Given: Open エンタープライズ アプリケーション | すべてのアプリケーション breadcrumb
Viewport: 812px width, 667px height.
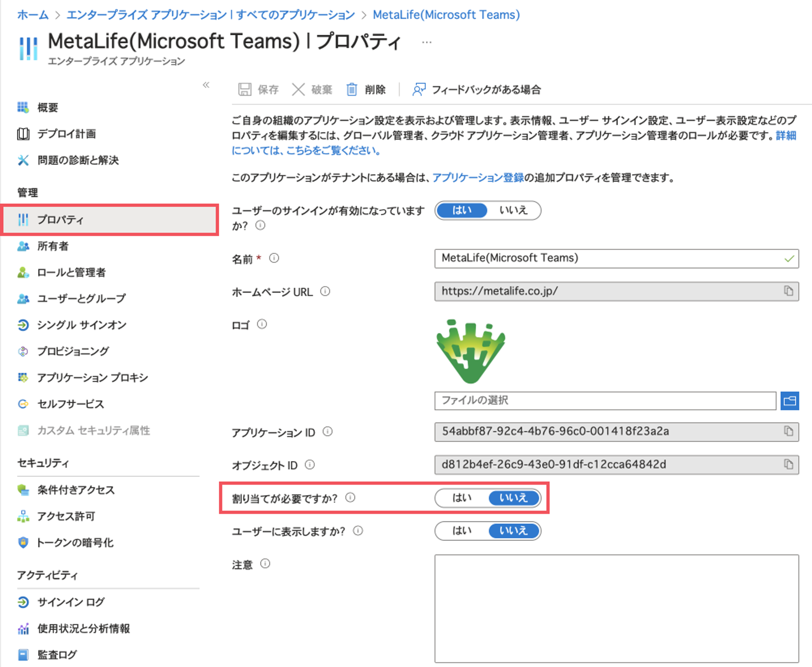Looking at the screenshot, I should (210, 15).
